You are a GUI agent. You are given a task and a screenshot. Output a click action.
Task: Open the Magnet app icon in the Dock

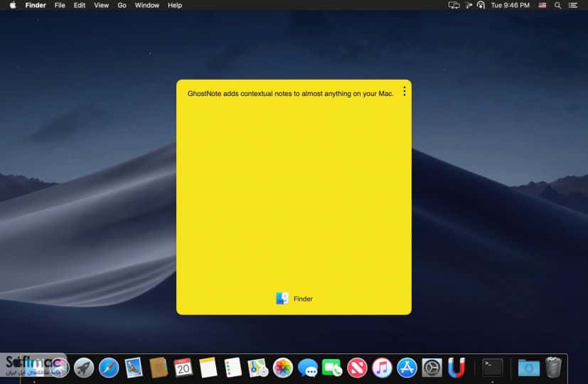click(x=456, y=368)
